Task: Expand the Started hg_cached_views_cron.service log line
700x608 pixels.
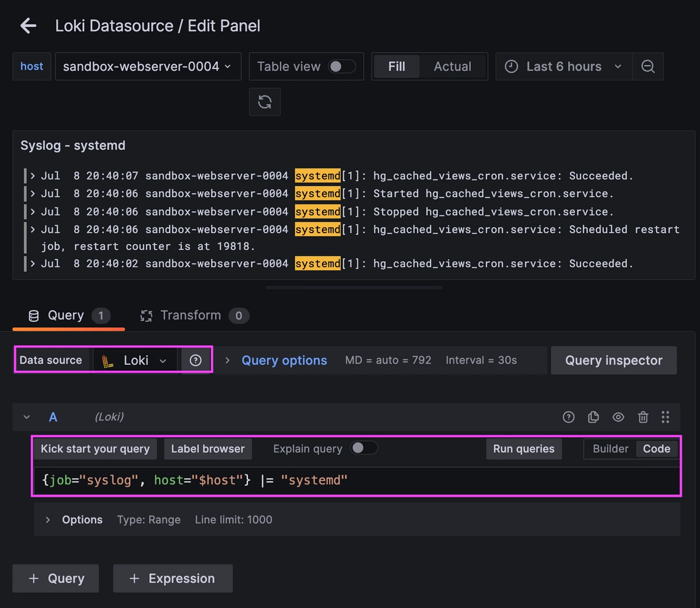Action: click(x=33, y=194)
